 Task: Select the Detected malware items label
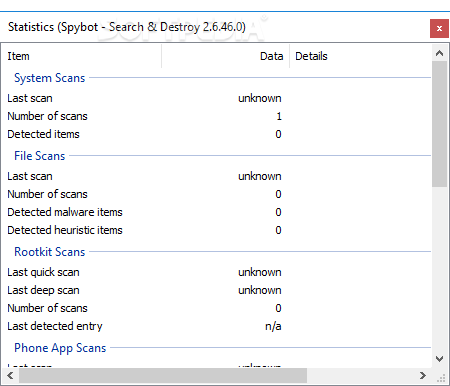65,212
